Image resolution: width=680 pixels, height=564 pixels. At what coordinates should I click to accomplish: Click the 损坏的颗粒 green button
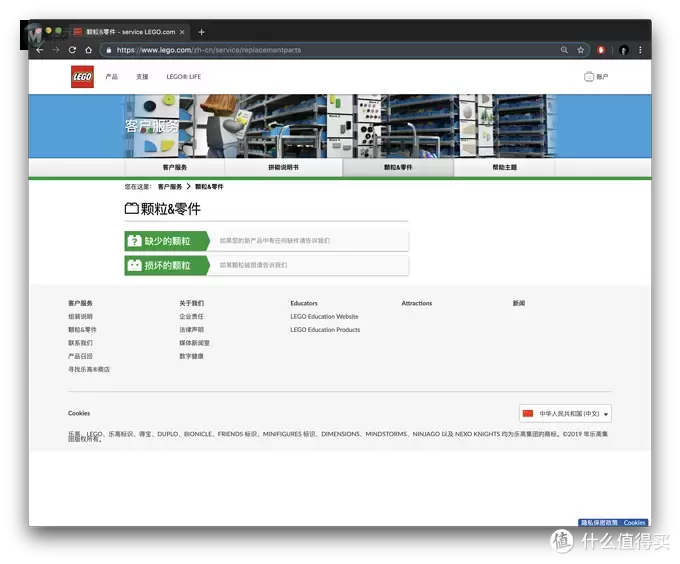tap(167, 265)
